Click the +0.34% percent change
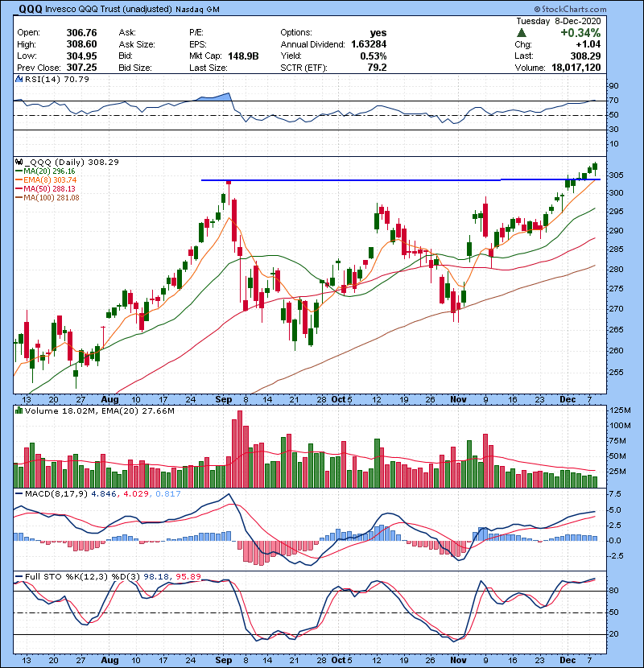The height and width of the screenshot is (668, 644). [x=580, y=33]
